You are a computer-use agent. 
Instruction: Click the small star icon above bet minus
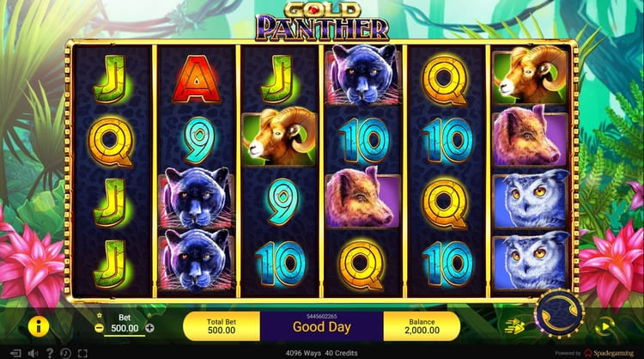coord(99,315)
